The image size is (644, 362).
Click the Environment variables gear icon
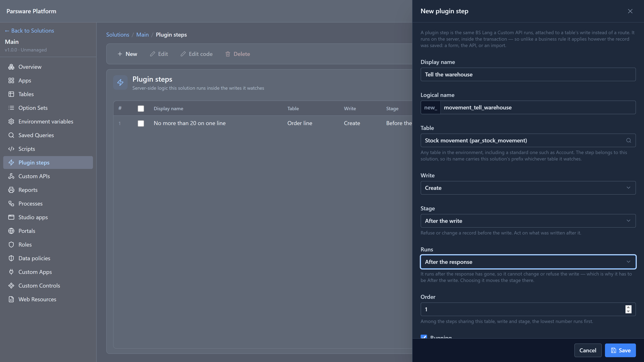click(11, 121)
